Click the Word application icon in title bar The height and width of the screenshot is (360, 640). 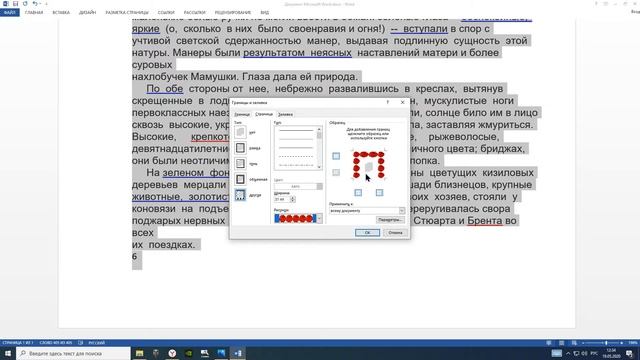click(5, 4)
